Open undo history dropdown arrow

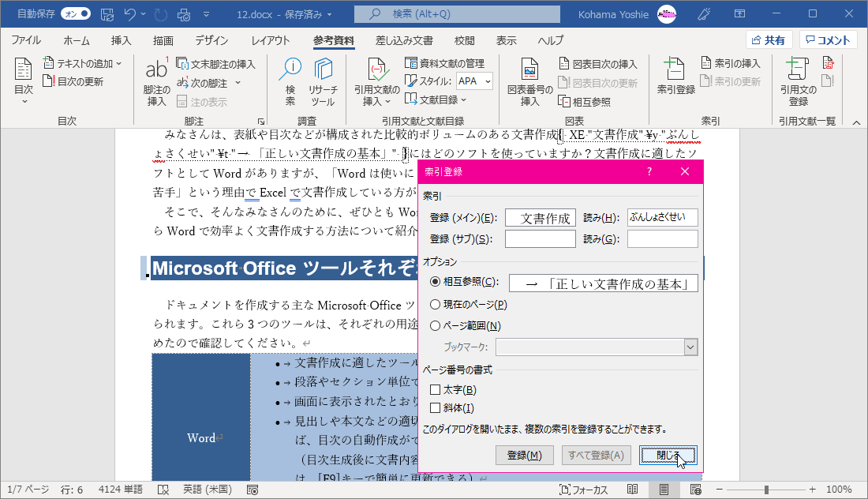coord(144,14)
